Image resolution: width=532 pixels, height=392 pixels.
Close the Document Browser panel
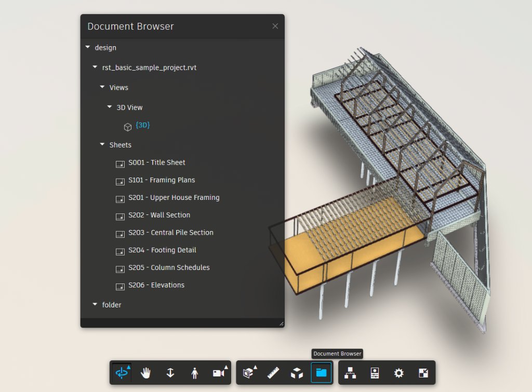click(x=275, y=26)
